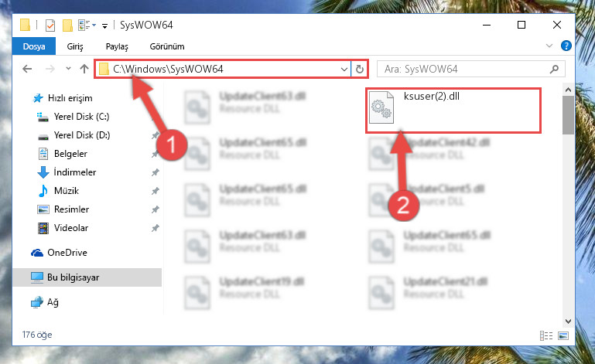Image resolution: width=595 pixels, height=364 pixels.
Task: Switch to large icons view in status bar
Action: click(563, 335)
